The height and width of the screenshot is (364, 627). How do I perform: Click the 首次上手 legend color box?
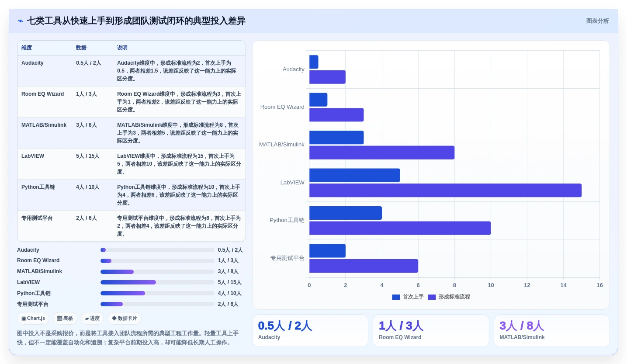tap(396, 297)
